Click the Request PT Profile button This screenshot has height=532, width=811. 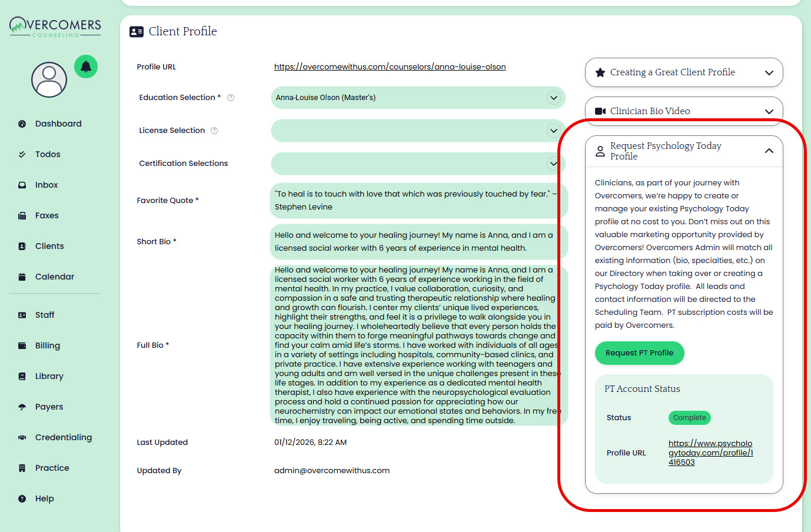coord(639,353)
